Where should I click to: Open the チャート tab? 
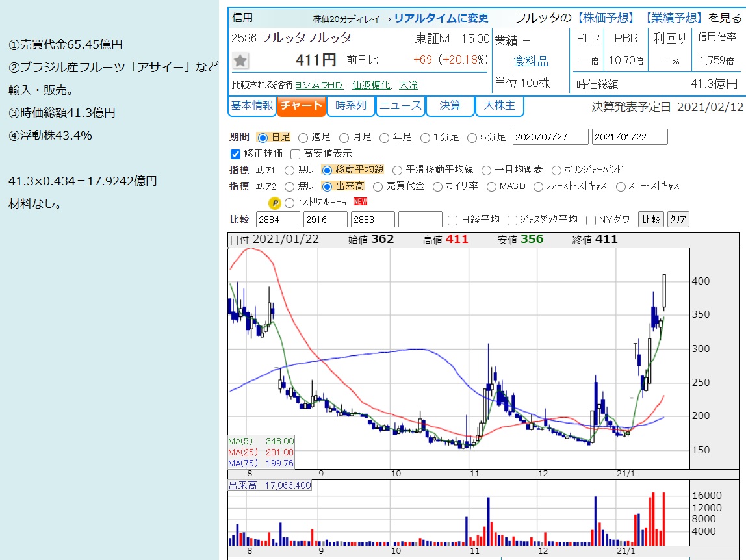(x=302, y=106)
